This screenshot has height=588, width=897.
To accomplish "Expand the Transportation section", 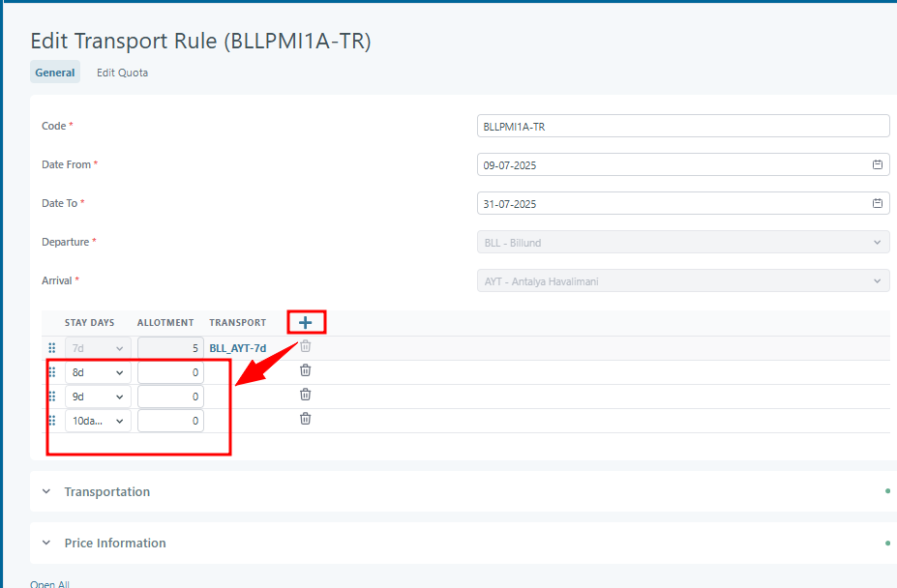I will point(106,491).
